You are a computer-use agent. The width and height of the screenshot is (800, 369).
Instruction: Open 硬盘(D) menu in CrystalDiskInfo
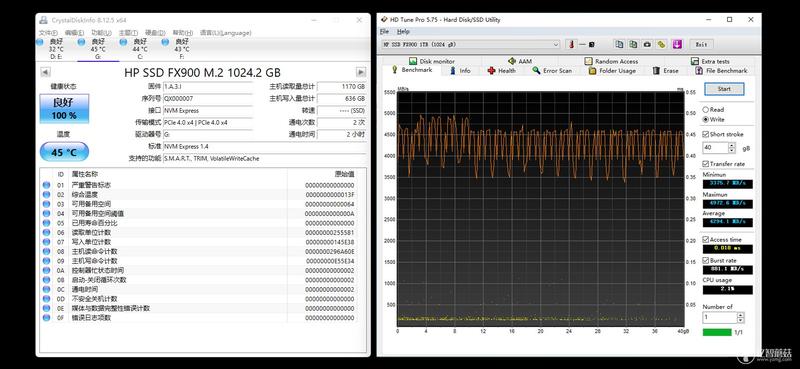156,33
